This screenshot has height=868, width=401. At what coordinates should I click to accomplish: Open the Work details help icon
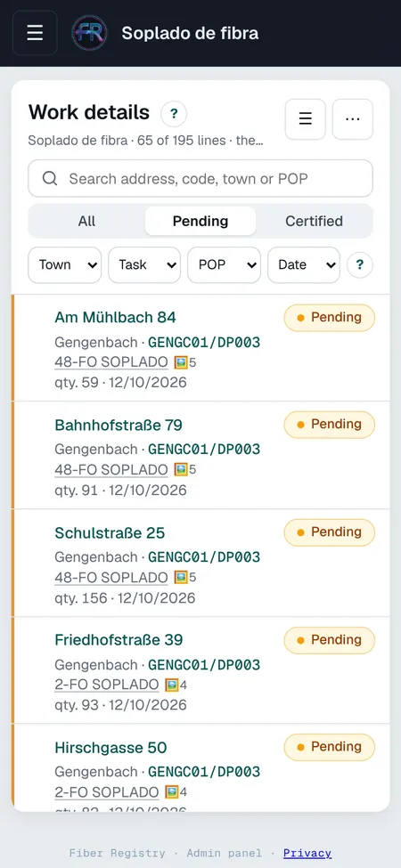[174, 115]
